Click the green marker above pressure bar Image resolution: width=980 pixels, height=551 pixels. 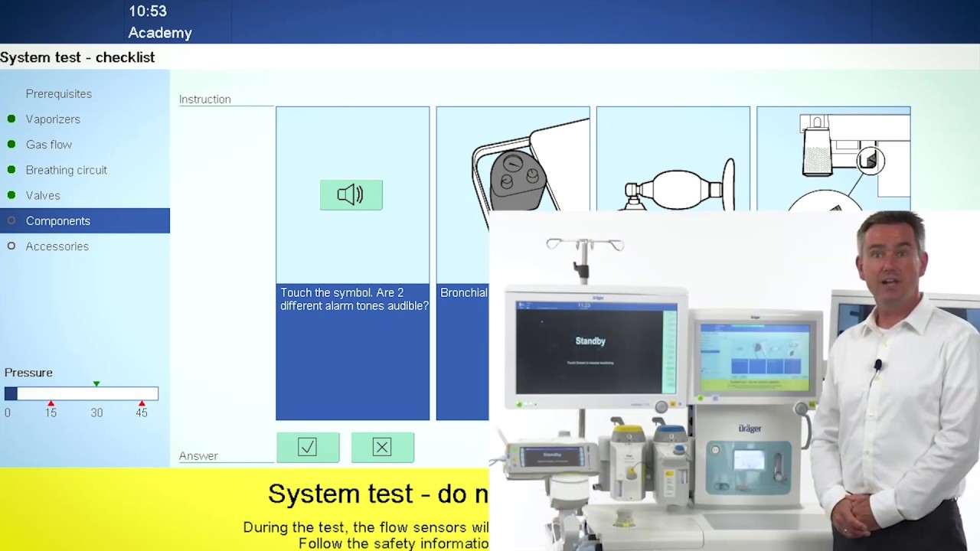[x=96, y=383]
